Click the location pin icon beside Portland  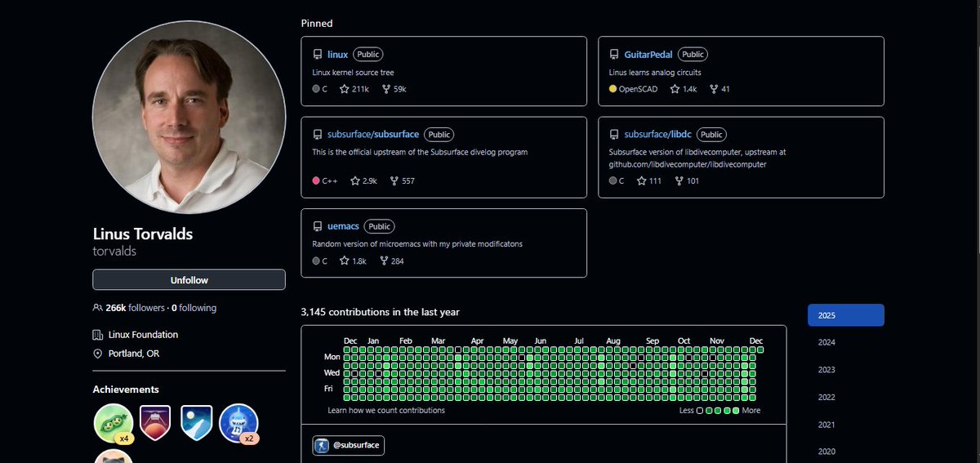(98, 354)
